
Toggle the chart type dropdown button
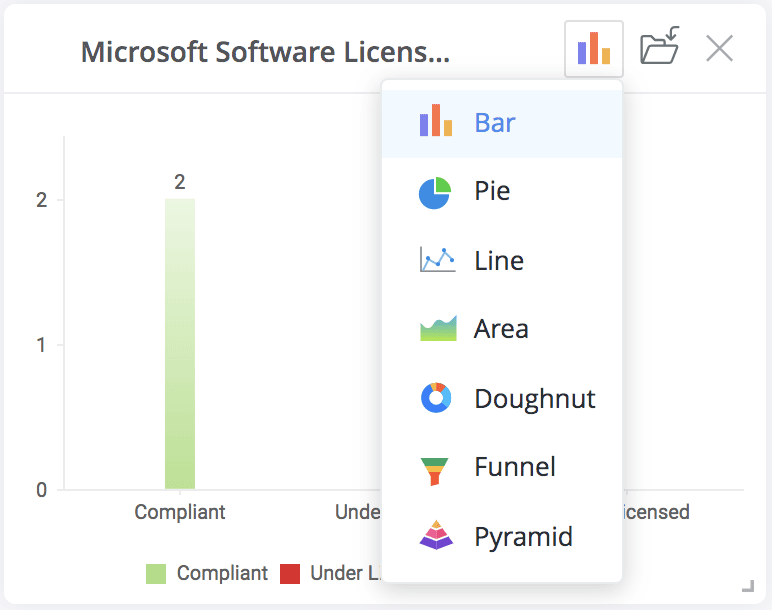(x=594, y=48)
